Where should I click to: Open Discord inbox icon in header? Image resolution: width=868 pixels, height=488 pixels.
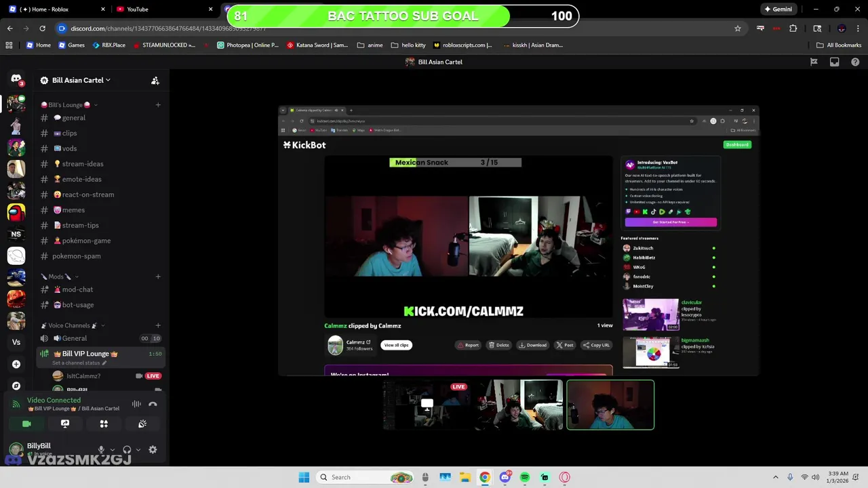pyautogui.click(x=835, y=62)
